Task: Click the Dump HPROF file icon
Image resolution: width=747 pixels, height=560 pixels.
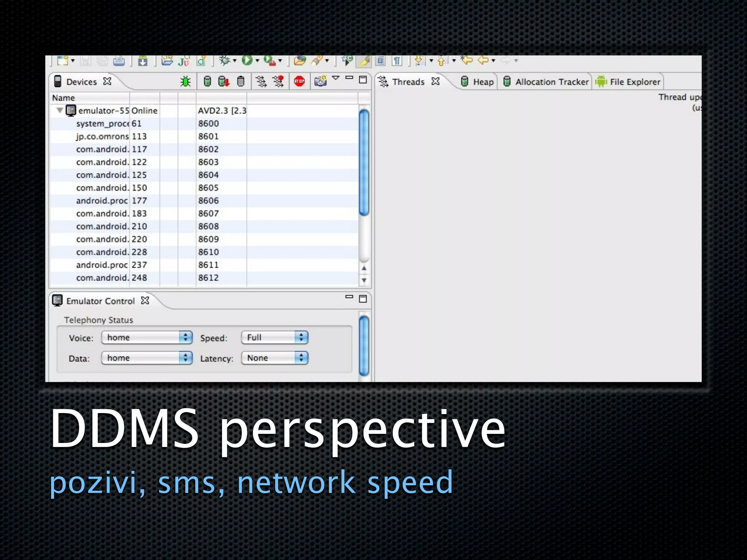Action: 224,81
